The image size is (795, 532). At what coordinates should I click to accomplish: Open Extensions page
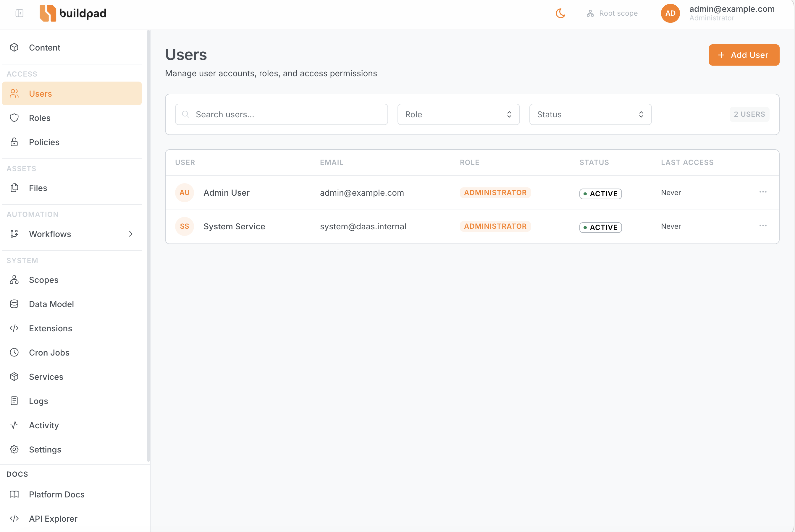72,328
